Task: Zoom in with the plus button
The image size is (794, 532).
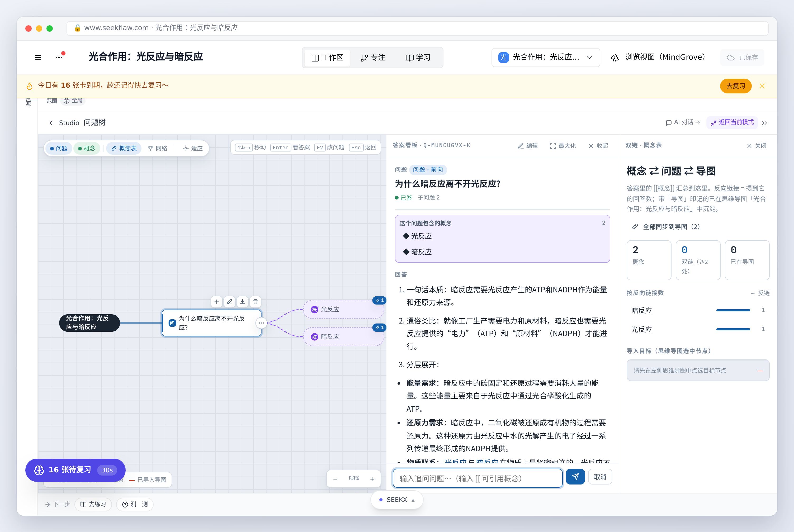Action: click(372, 479)
